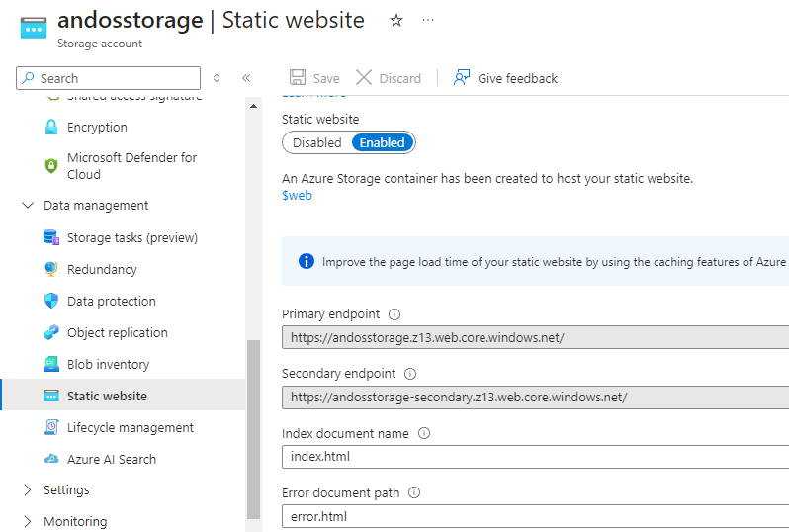Select the Enabled static website option
The width and height of the screenshot is (789, 532).
383,142
